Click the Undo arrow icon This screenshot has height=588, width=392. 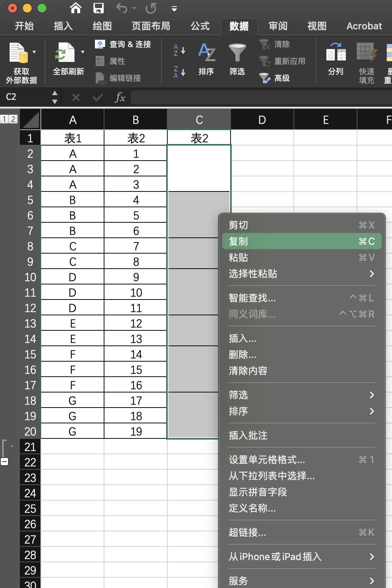[122, 8]
